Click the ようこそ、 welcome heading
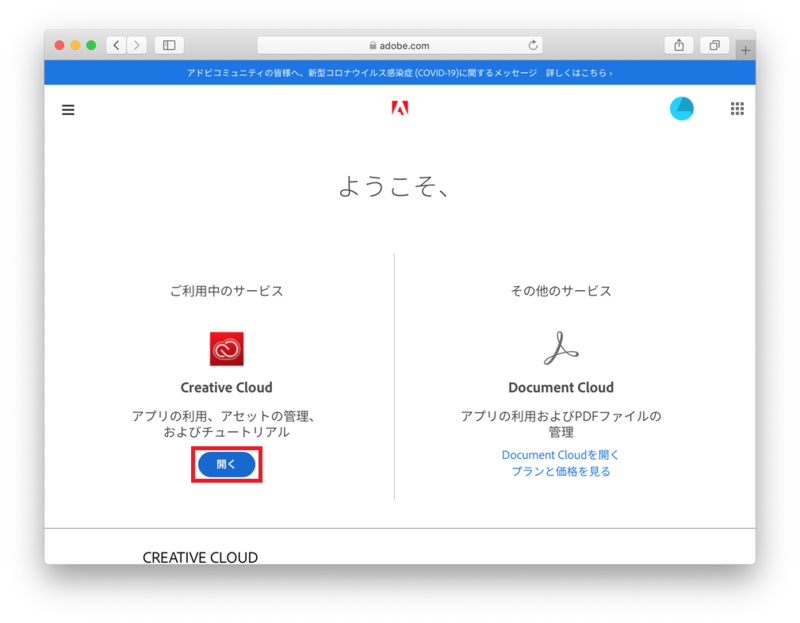Viewport: 800px width, 623px height. click(x=394, y=186)
